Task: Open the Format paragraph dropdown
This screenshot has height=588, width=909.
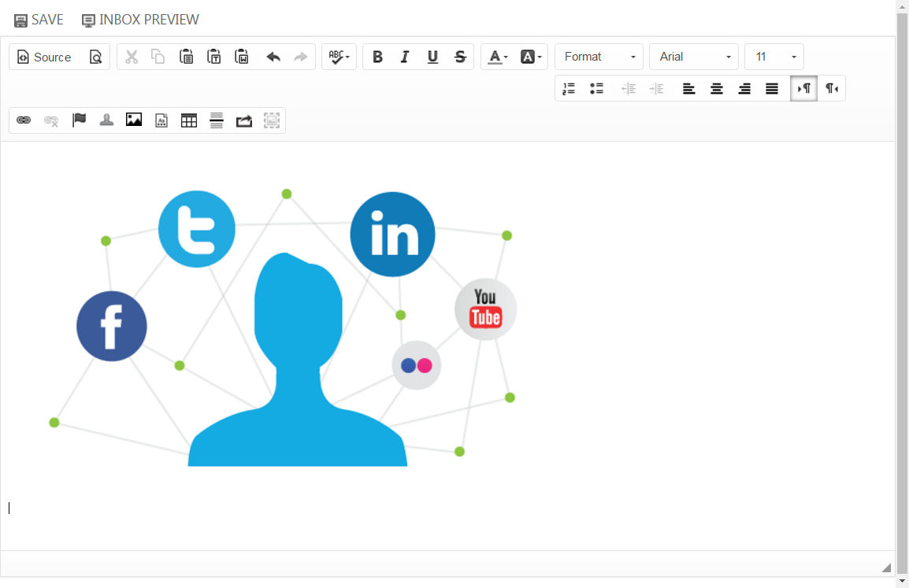Action: 599,57
